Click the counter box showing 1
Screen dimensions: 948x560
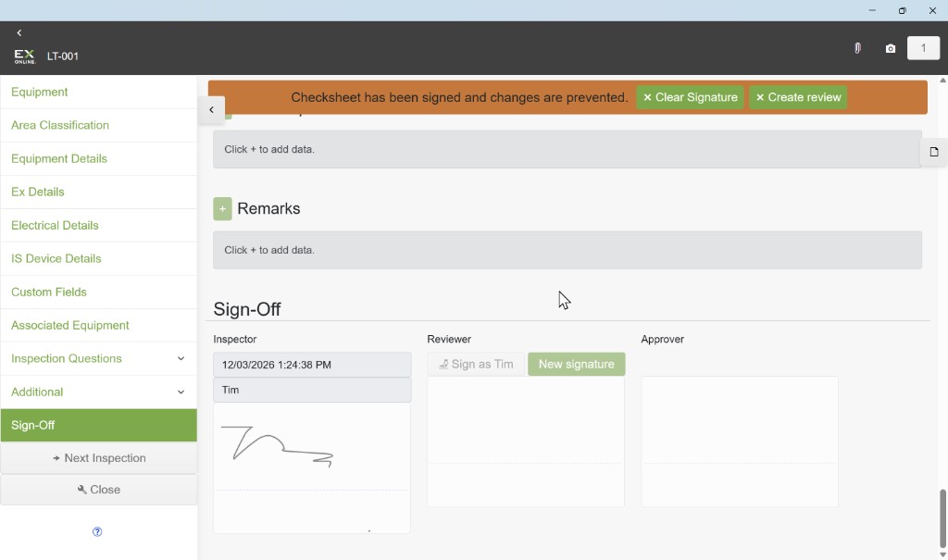pos(923,48)
